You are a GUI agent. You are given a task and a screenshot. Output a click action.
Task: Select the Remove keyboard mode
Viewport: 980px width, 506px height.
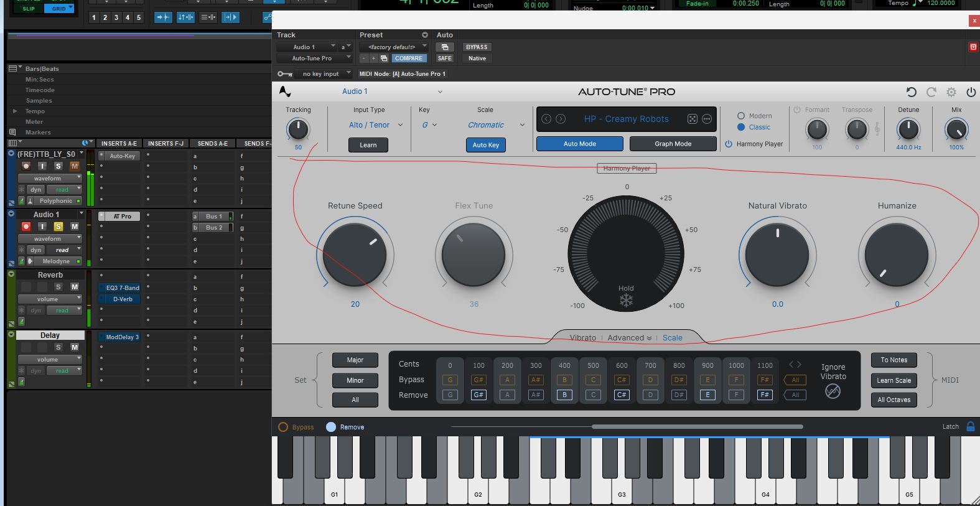(331, 427)
